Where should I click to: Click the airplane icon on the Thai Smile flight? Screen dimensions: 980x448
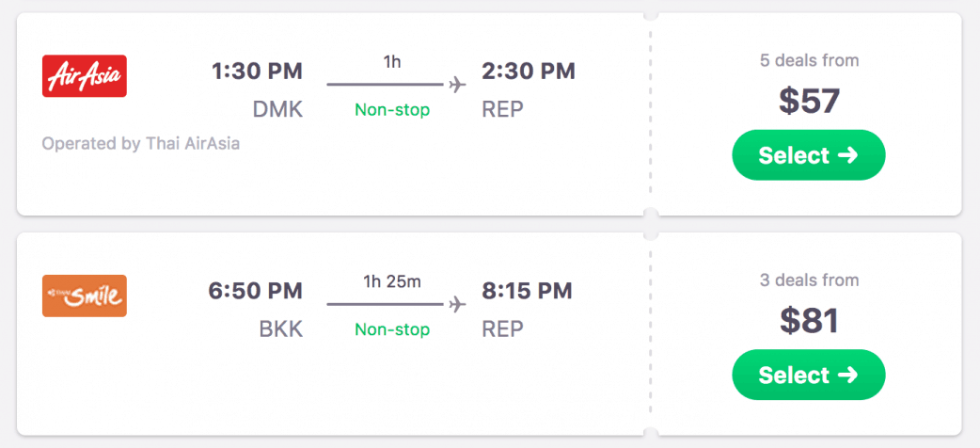458,304
